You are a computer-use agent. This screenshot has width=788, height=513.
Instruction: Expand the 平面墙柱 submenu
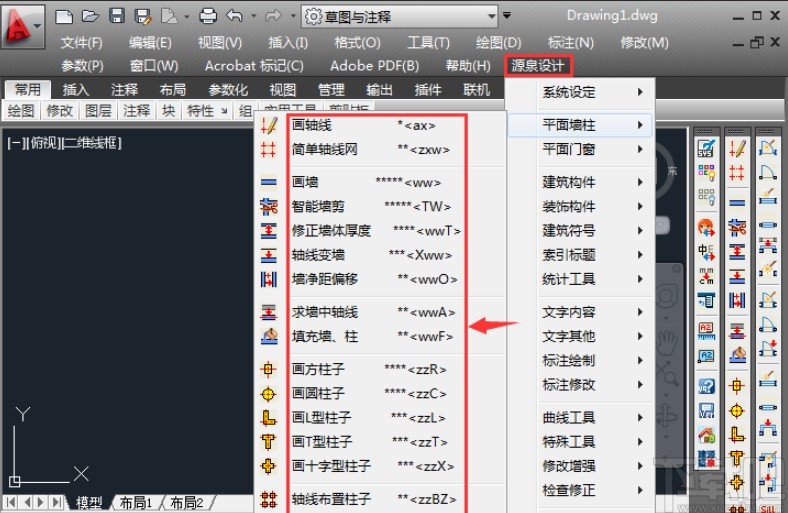coord(580,125)
